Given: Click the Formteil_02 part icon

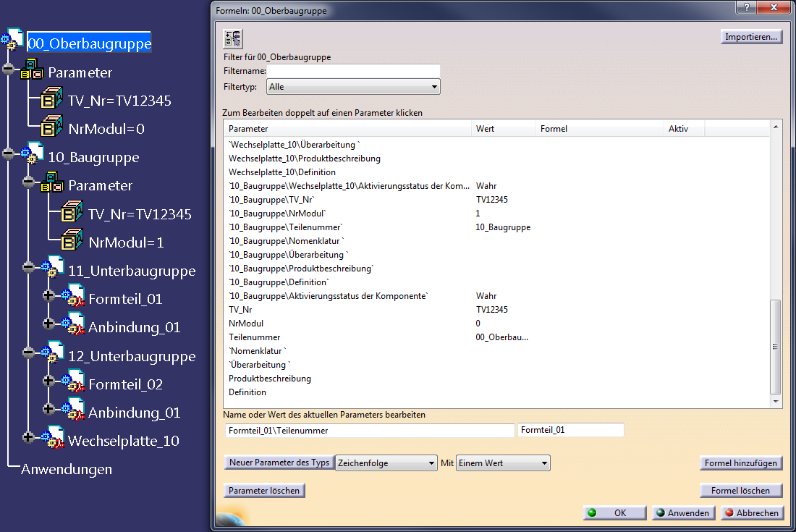Looking at the screenshot, I should [74, 381].
